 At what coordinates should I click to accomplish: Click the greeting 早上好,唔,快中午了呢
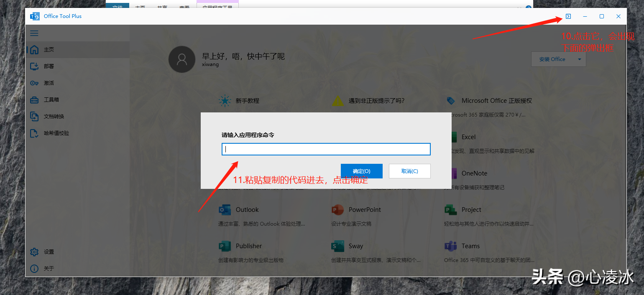pyautogui.click(x=243, y=56)
